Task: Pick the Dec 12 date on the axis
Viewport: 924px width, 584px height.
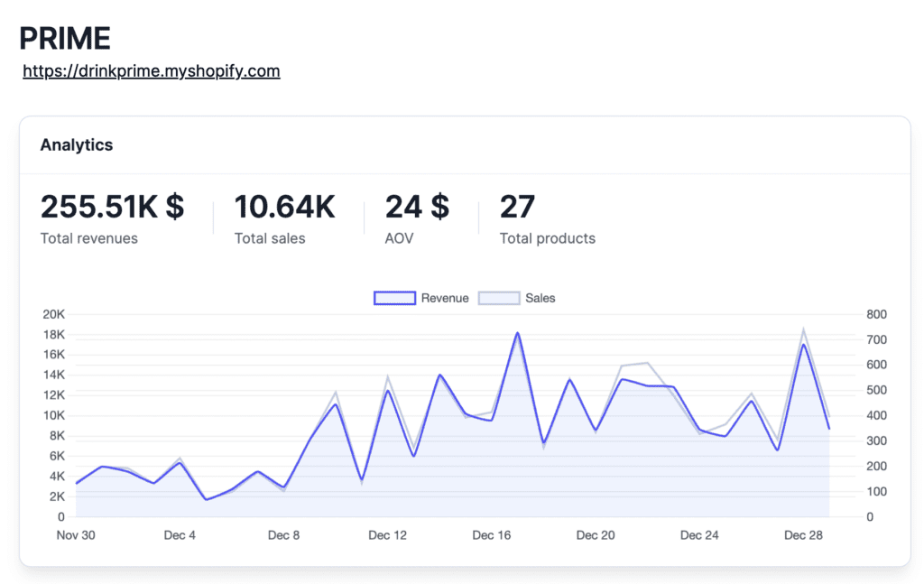Action: (x=387, y=535)
